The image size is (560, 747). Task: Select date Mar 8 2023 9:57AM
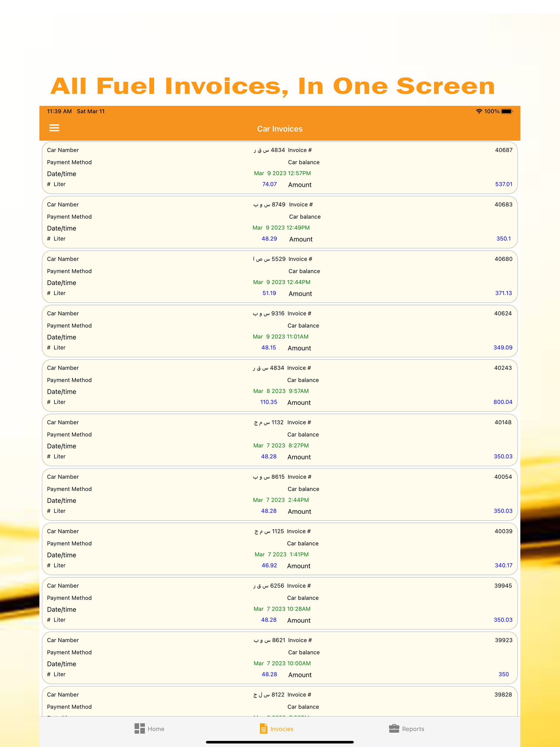click(281, 391)
